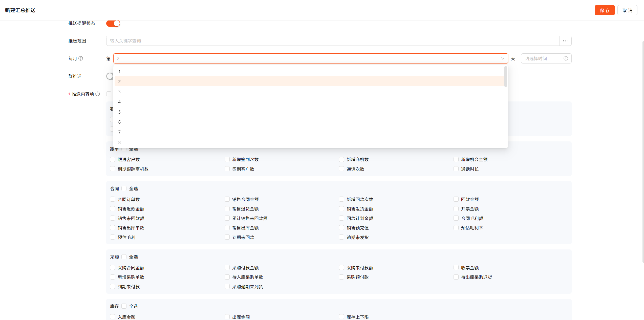Select day 3 from the list

point(119,92)
